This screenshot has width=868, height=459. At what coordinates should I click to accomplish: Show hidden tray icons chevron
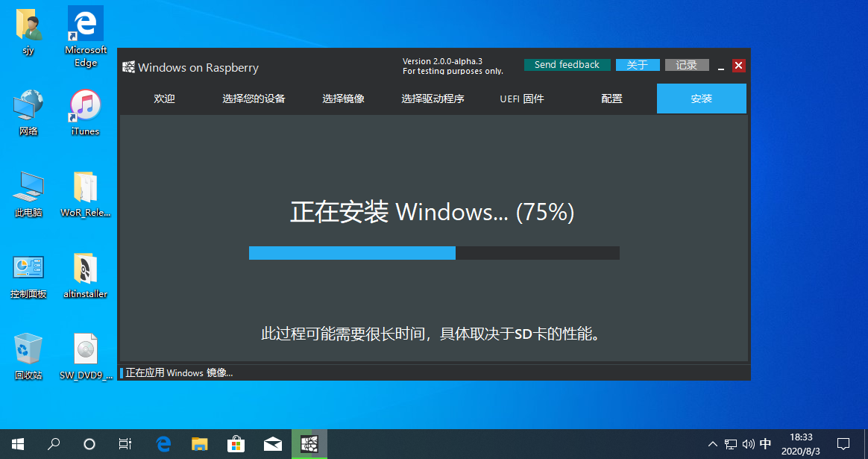(713, 444)
